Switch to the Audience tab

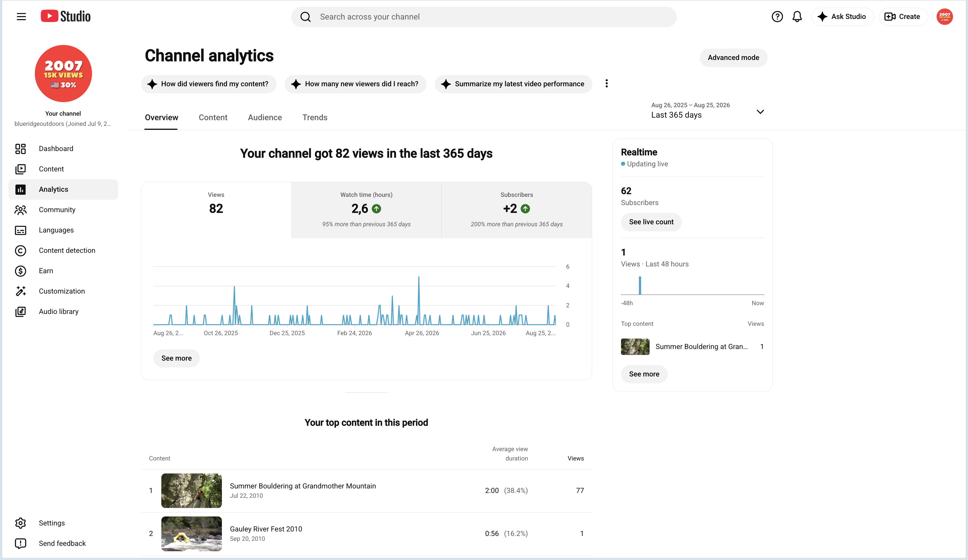(265, 117)
